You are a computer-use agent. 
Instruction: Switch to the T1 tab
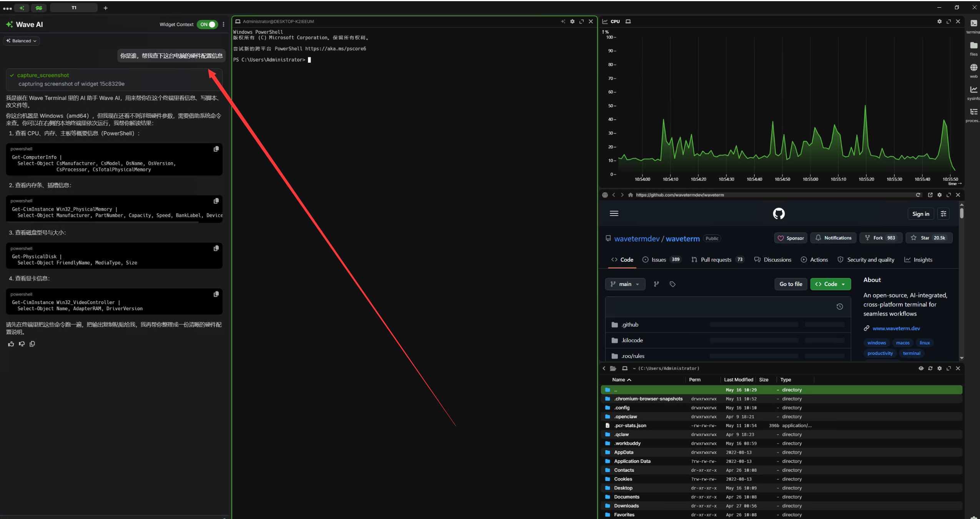[x=74, y=8]
